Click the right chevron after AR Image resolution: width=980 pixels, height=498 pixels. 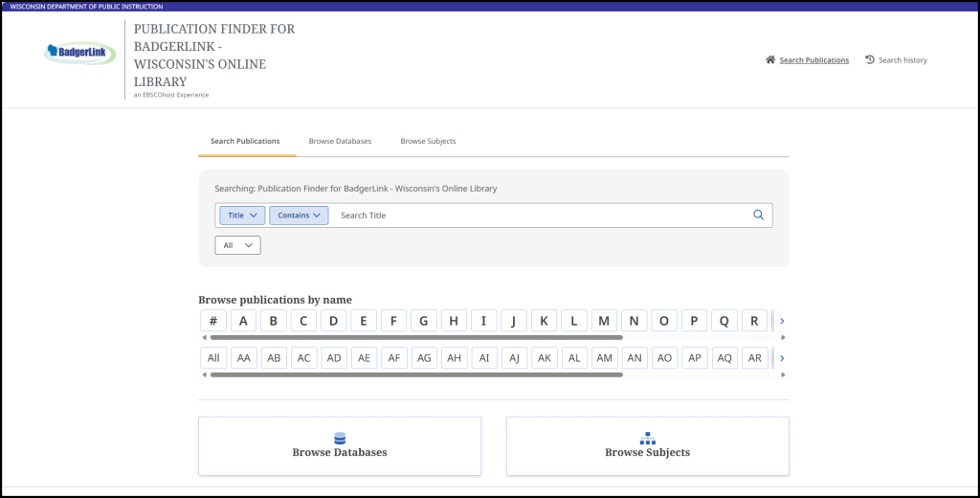pos(782,358)
